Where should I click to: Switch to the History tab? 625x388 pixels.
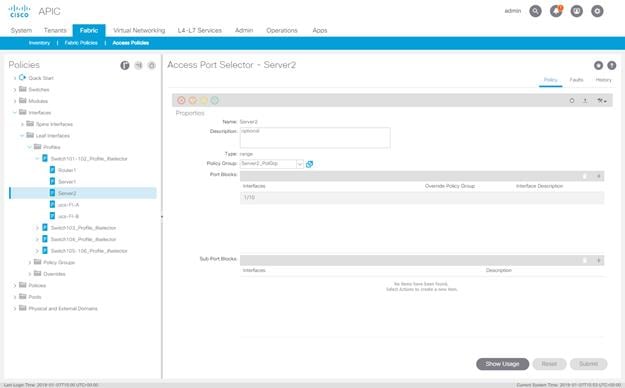603,80
